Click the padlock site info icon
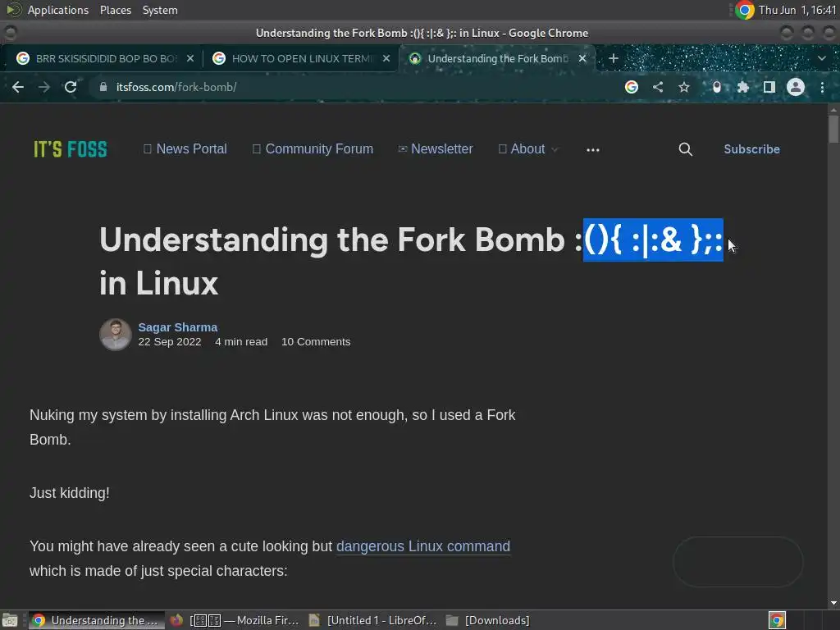Image resolution: width=840 pixels, height=630 pixels. tap(103, 87)
